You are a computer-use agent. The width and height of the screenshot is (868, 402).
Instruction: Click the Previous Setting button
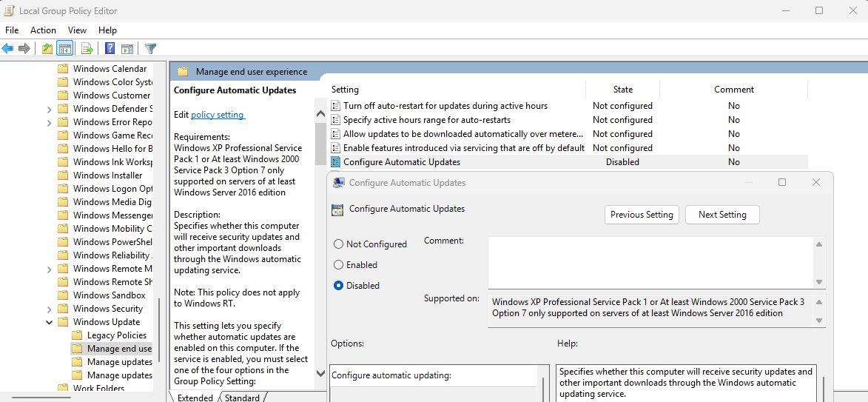click(642, 215)
